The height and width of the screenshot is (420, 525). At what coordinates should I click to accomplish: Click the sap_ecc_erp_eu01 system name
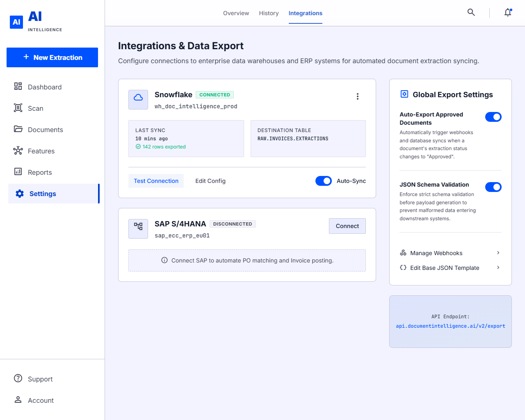pos(182,235)
